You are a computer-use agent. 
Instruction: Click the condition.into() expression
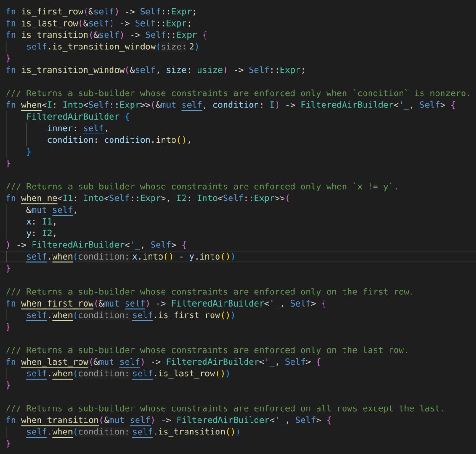click(145, 140)
